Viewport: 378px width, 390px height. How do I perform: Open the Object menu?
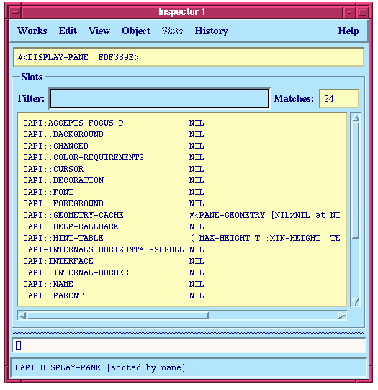tap(136, 31)
